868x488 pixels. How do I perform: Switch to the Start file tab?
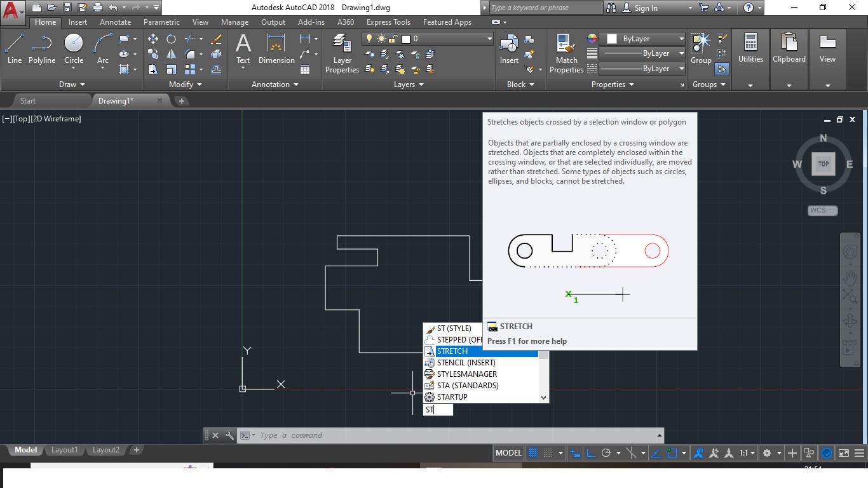tap(28, 101)
